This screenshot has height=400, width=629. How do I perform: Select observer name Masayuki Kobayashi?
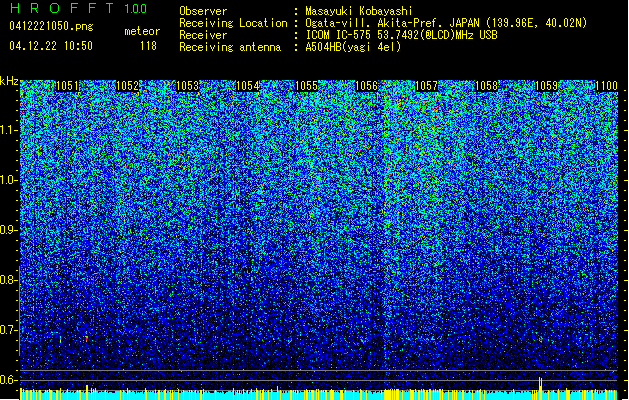[x=359, y=11]
